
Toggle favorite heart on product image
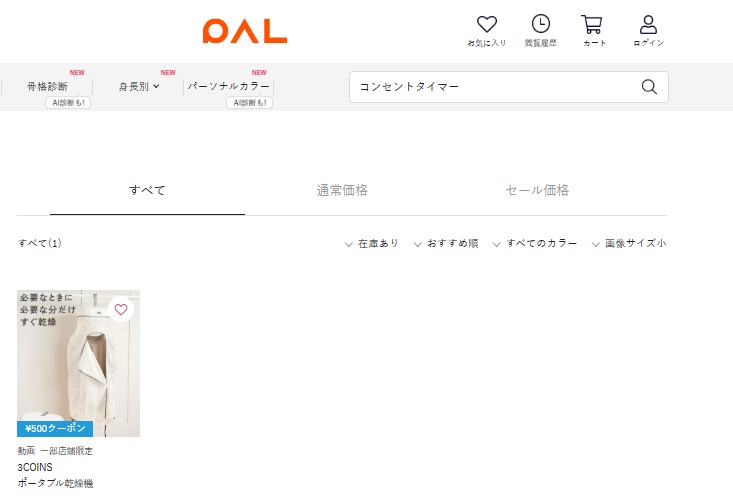(x=121, y=309)
